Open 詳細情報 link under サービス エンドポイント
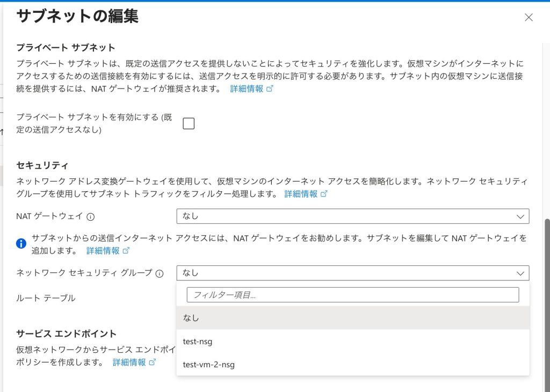 click(x=129, y=362)
